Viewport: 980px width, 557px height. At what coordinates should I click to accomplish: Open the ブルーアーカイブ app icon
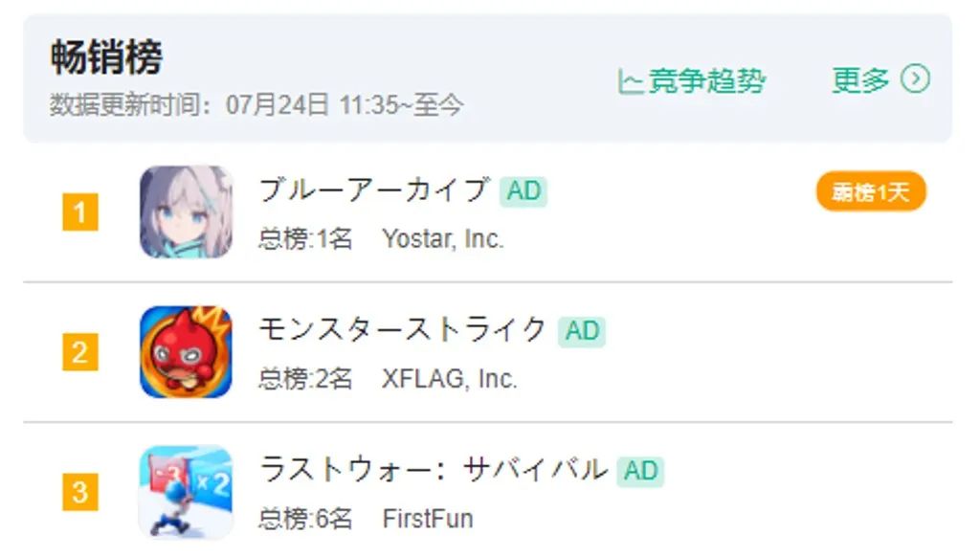pyautogui.click(x=187, y=212)
